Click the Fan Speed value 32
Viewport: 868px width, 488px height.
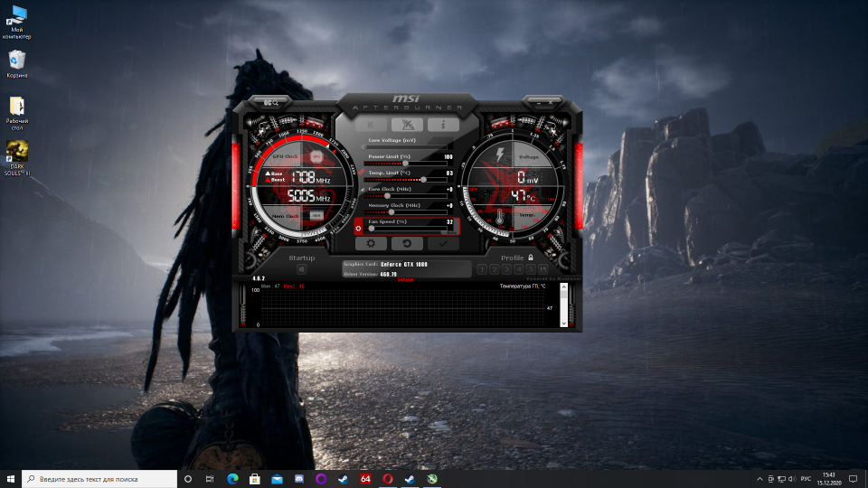click(449, 222)
